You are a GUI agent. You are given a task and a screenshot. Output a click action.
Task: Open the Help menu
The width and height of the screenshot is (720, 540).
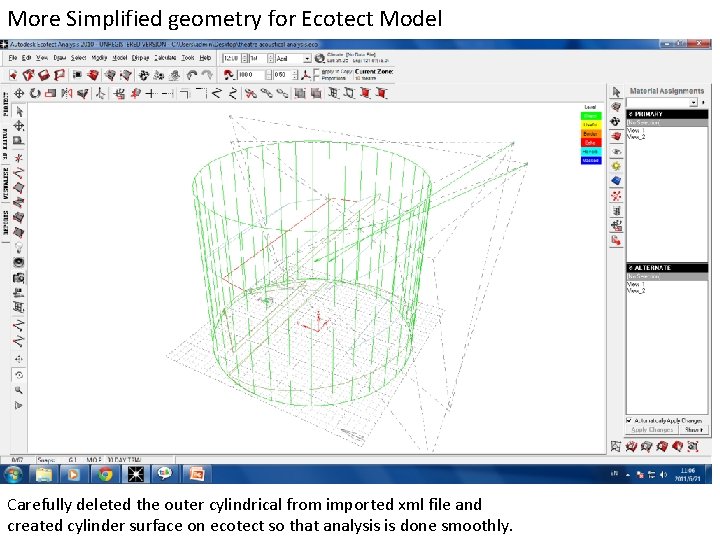[x=205, y=58]
